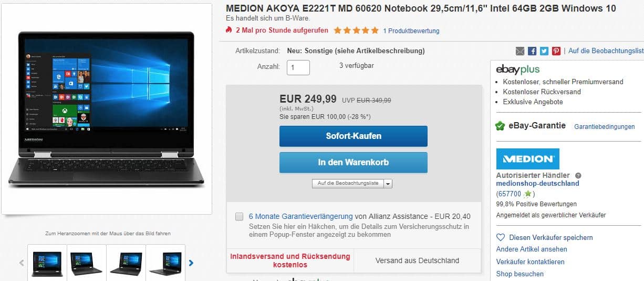The image size is (644, 281).
Task: Click the Sofort-Kaufen button
Action: coord(354,136)
